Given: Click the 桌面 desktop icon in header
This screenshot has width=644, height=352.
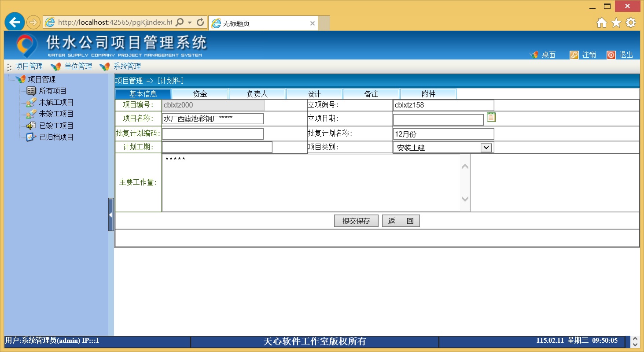Looking at the screenshot, I should [534, 55].
